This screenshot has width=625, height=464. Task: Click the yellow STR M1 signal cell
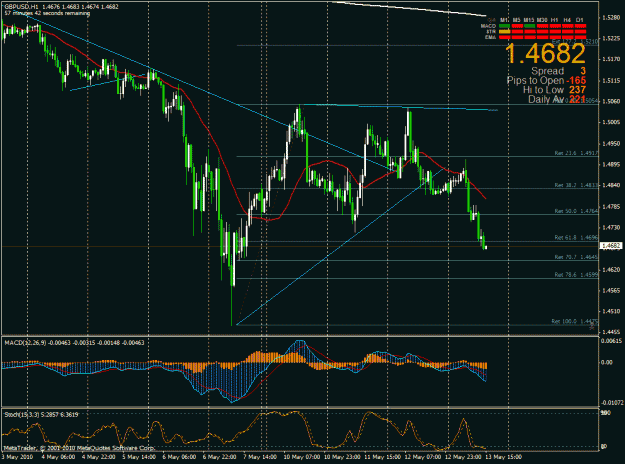point(504,31)
